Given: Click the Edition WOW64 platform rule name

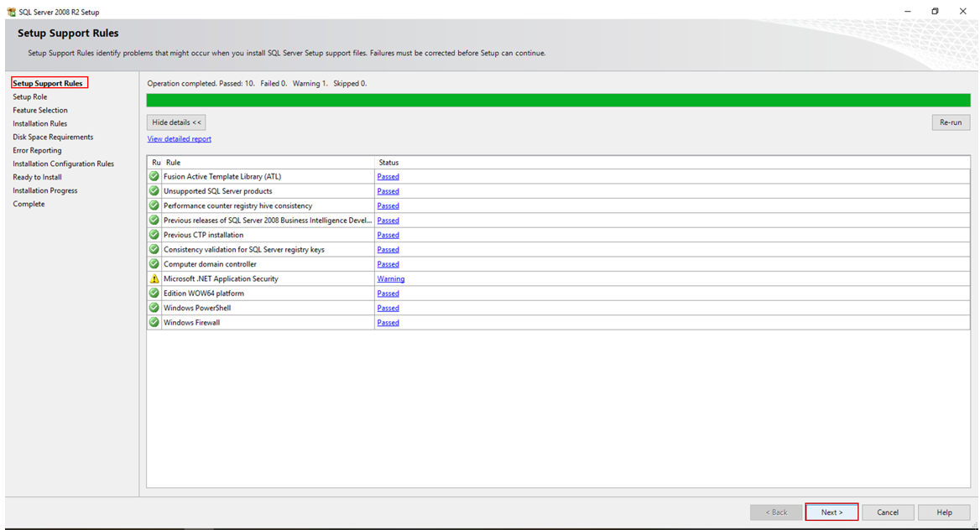Looking at the screenshot, I should (204, 294).
